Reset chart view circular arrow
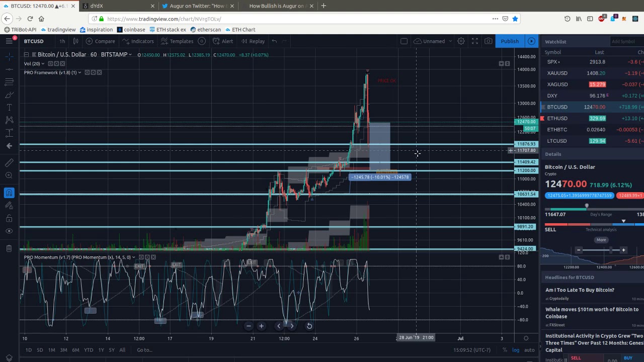This screenshot has height=362, width=644. tap(309, 326)
